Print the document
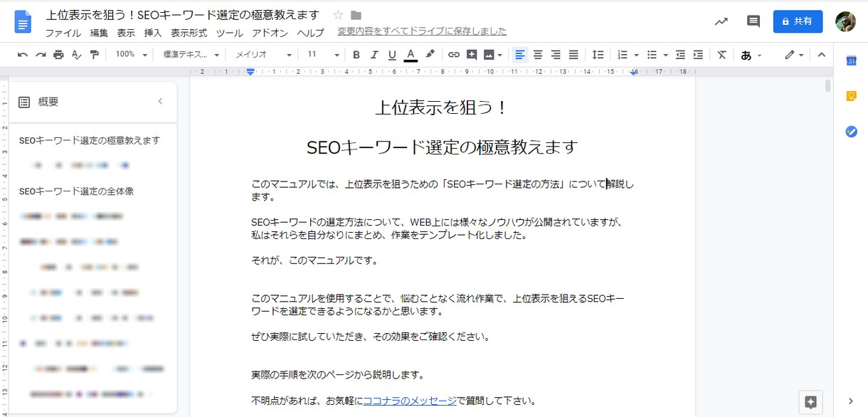This screenshot has height=417, width=868. 58,55
